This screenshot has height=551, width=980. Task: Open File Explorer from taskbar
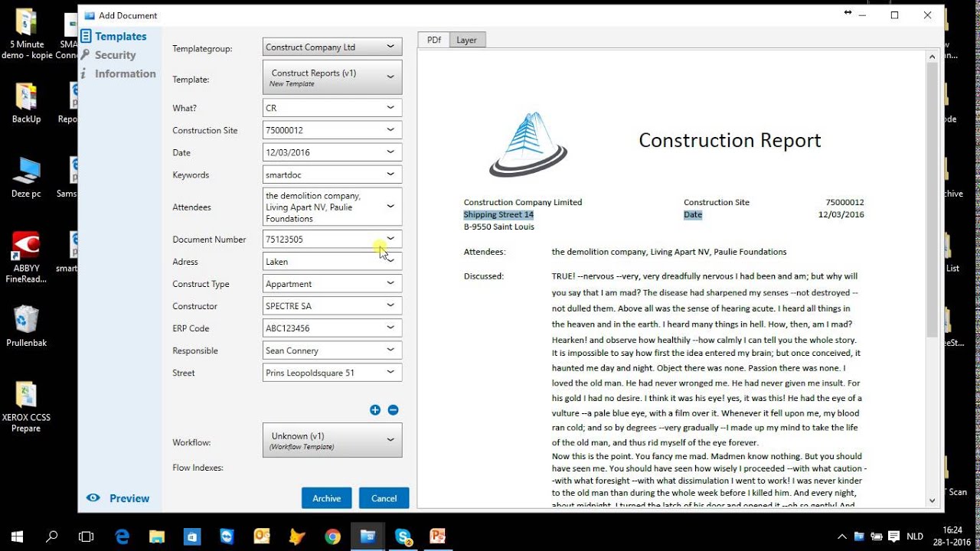click(157, 536)
